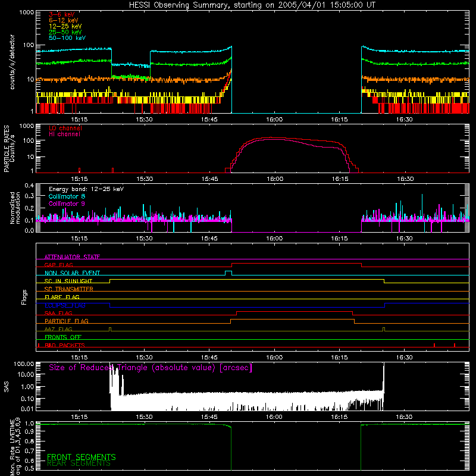
Task: Click the Normalized modulation axis label
Action: [x=15, y=208]
